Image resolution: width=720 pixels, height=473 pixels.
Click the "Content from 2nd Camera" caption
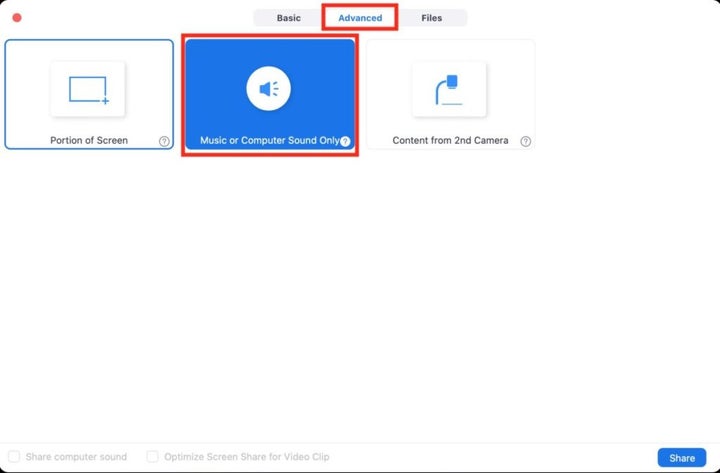450,141
